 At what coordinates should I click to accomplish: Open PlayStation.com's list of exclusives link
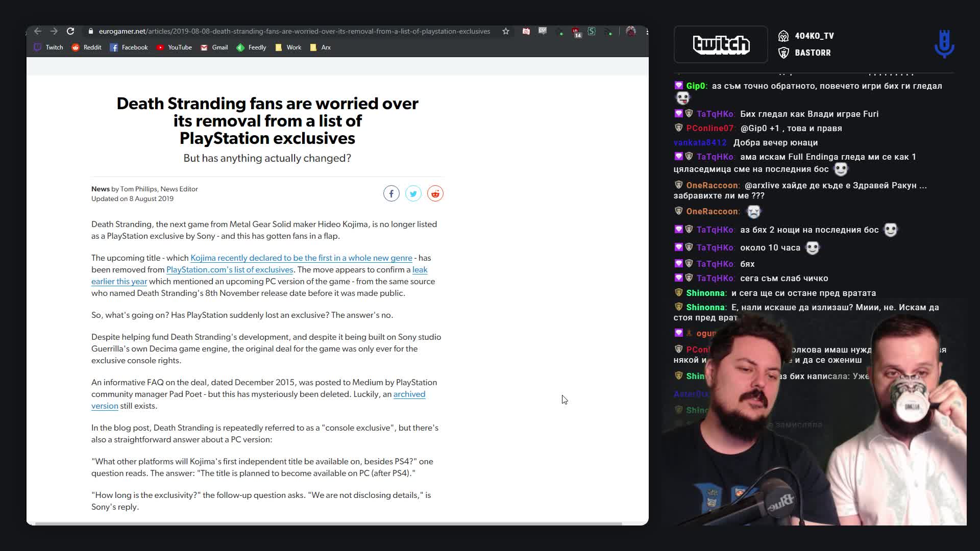coord(230,269)
